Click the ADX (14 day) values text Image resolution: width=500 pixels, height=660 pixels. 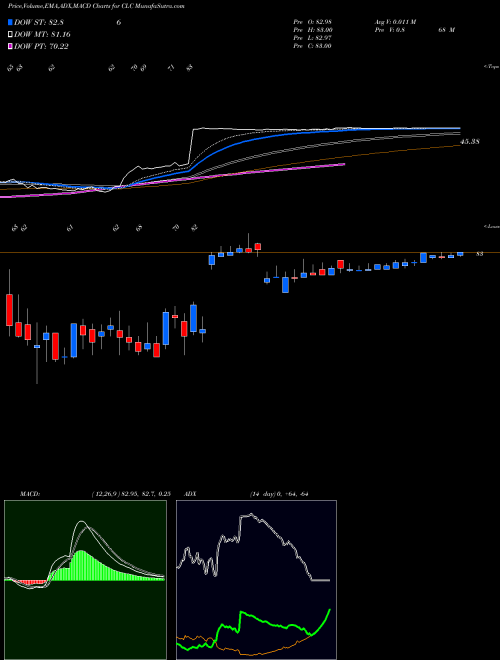(x=279, y=494)
